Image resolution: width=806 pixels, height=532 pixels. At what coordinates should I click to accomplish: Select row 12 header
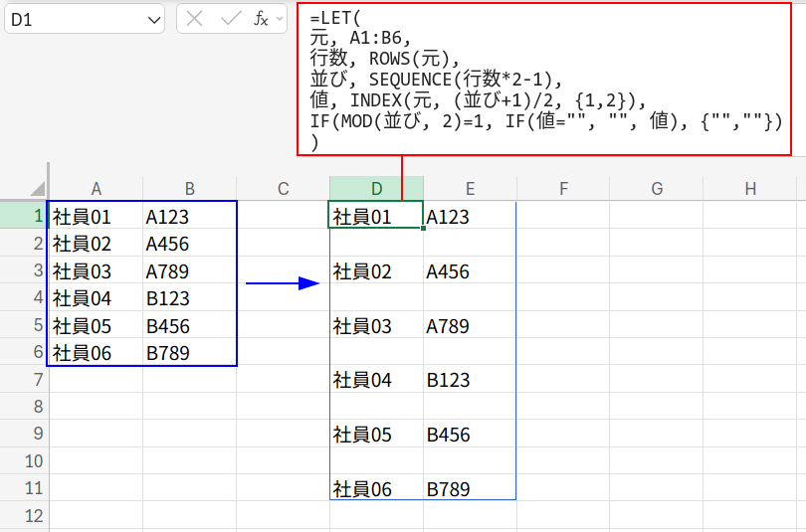pos(24,516)
